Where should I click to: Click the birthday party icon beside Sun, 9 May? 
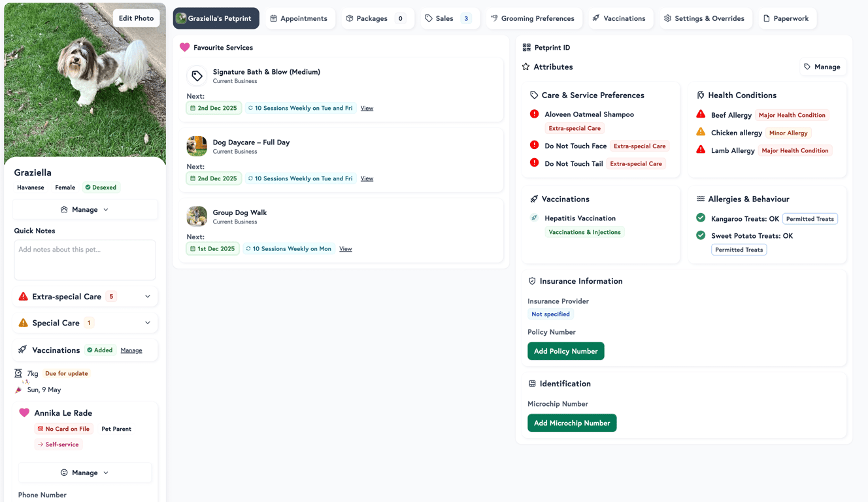click(x=19, y=390)
